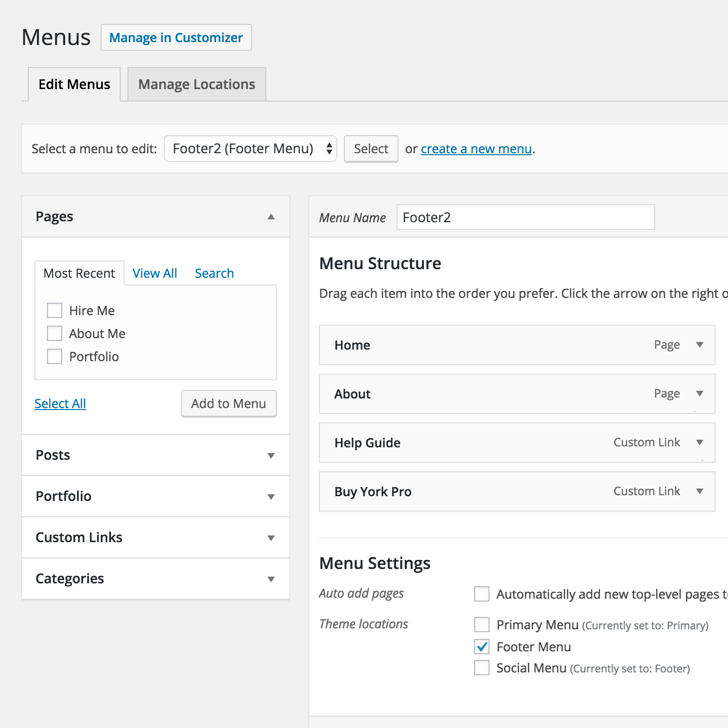Expand Buy York Pro item options
Viewport: 728px width, 728px height.
point(700,491)
